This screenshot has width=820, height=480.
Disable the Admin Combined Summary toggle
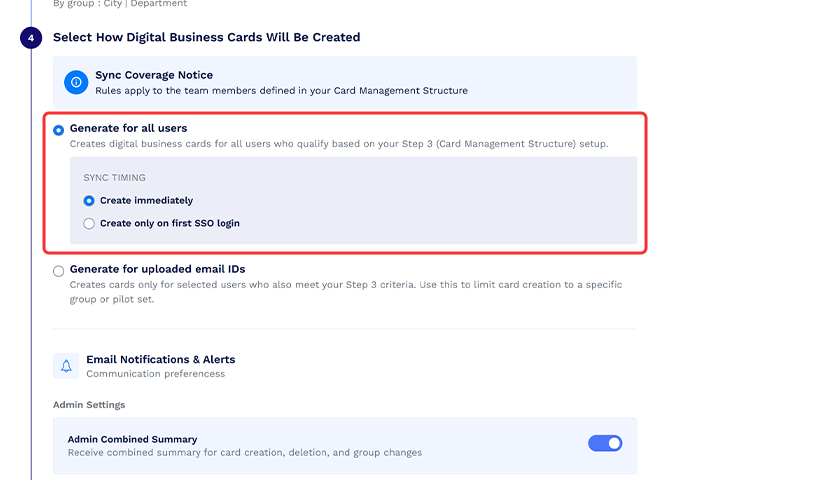[604, 443]
